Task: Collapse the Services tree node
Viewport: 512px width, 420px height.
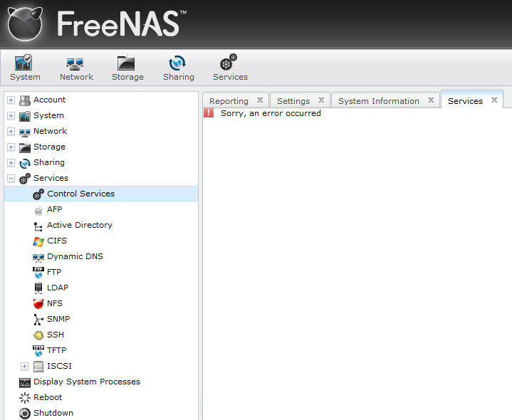Action: (x=11, y=178)
